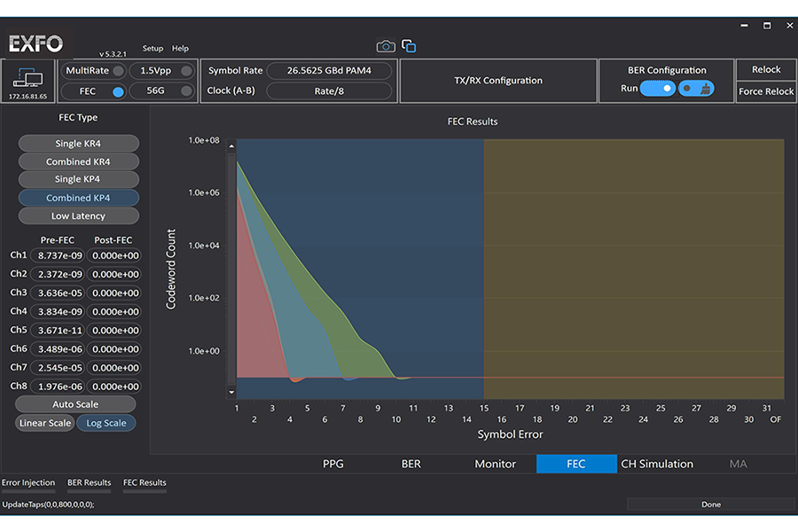Click the chart vertical scale slider
798x532 pixels.
[232, 266]
